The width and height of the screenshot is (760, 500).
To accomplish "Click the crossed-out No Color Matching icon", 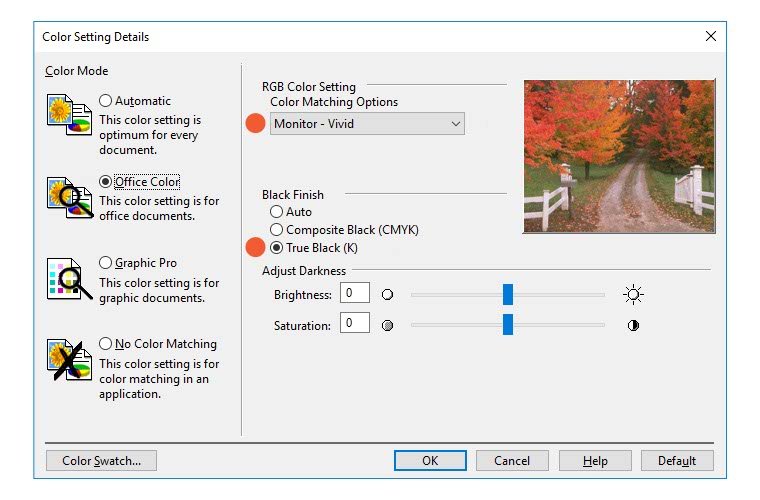I will [69, 360].
